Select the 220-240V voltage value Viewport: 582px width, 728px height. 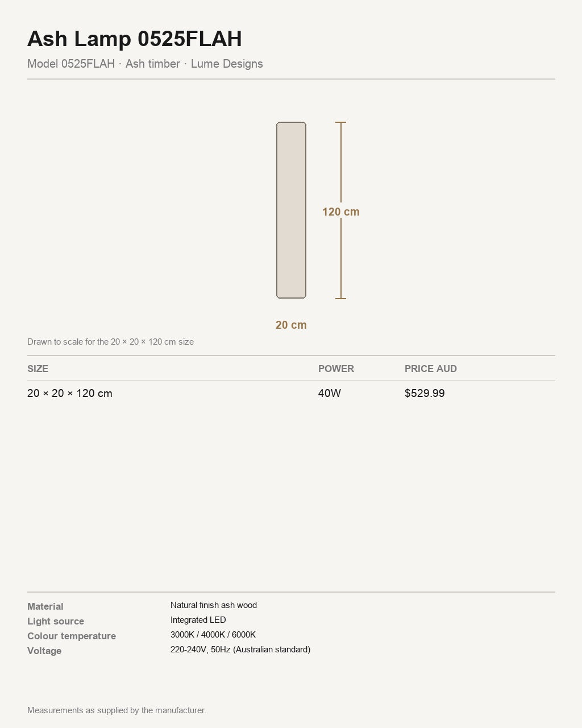pyautogui.click(x=240, y=650)
